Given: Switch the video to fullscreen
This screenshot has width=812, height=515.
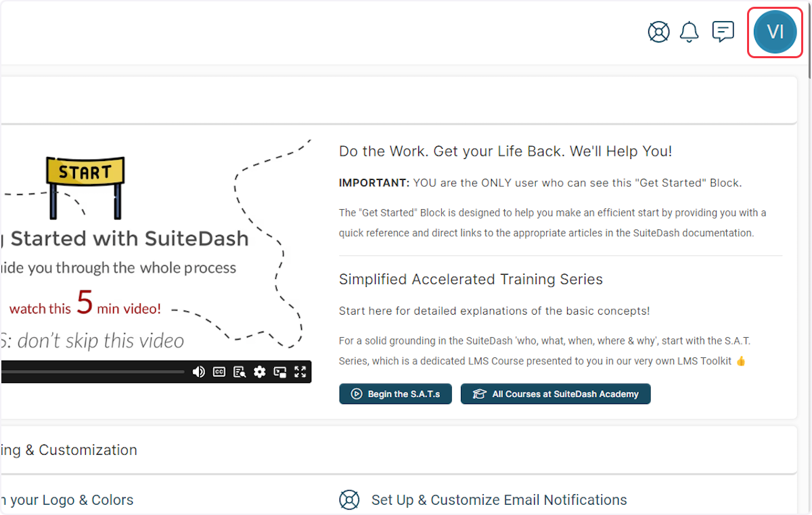Looking at the screenshot, I should 300,372.
